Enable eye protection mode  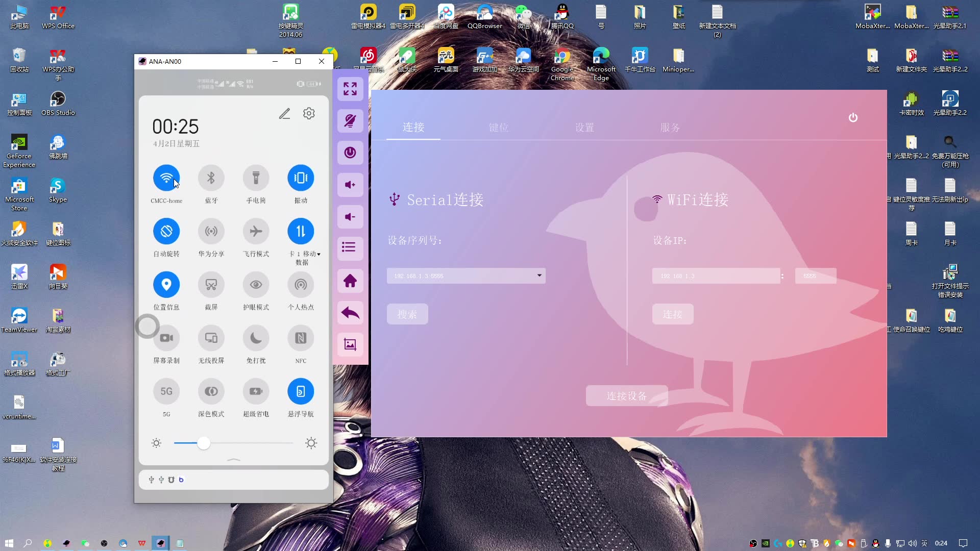point(256,284)
